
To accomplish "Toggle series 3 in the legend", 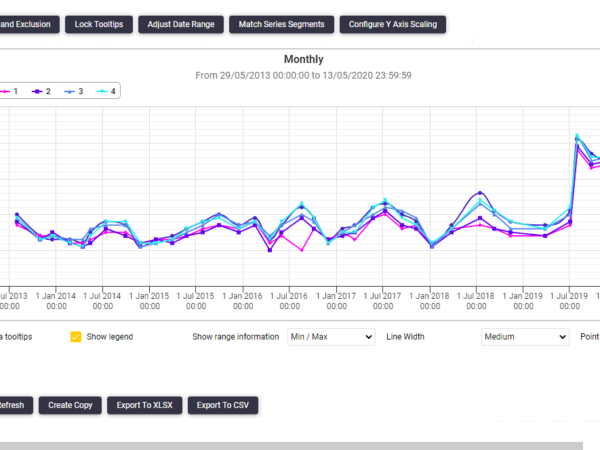I will tap(73, 91).
